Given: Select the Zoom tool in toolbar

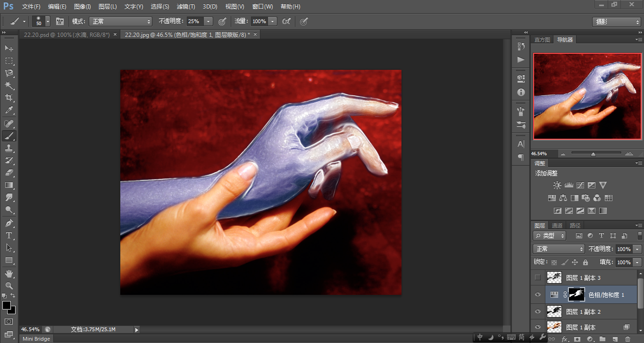Looking at the screenshot, I should point(9,286).
